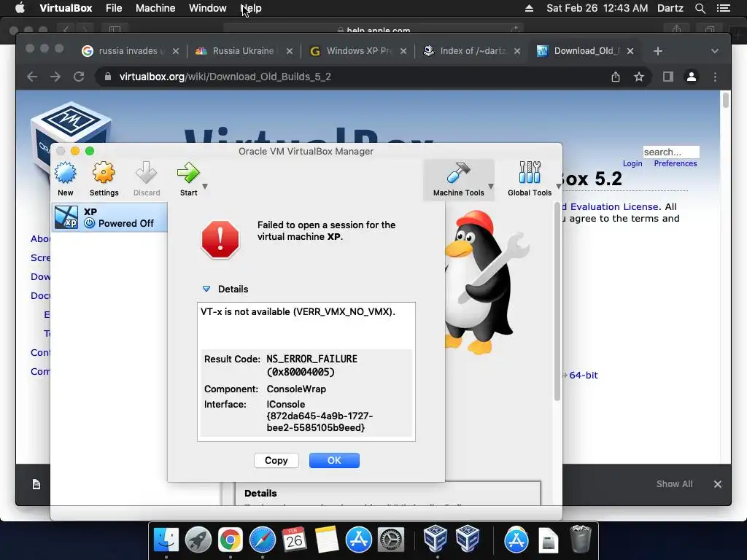747x560 pixels.
Task: Close the Chrome downloads bar
Action: click(718, 484)
